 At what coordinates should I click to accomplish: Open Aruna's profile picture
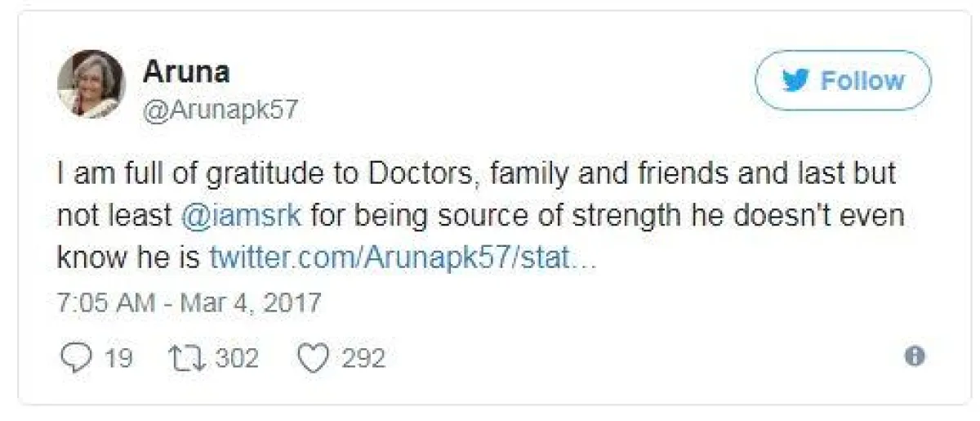click(91, 83)
